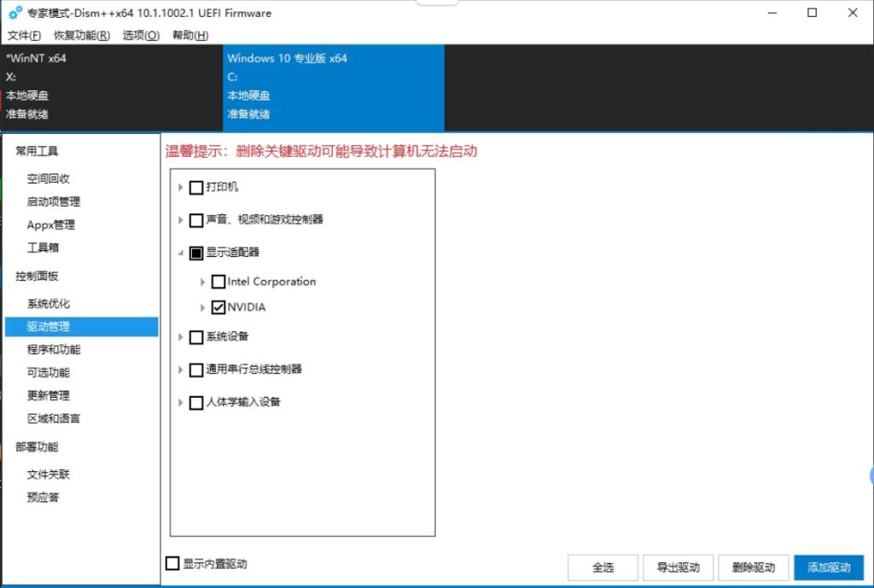Collapse the 显示适配器 tree node

tap(180, 253)
